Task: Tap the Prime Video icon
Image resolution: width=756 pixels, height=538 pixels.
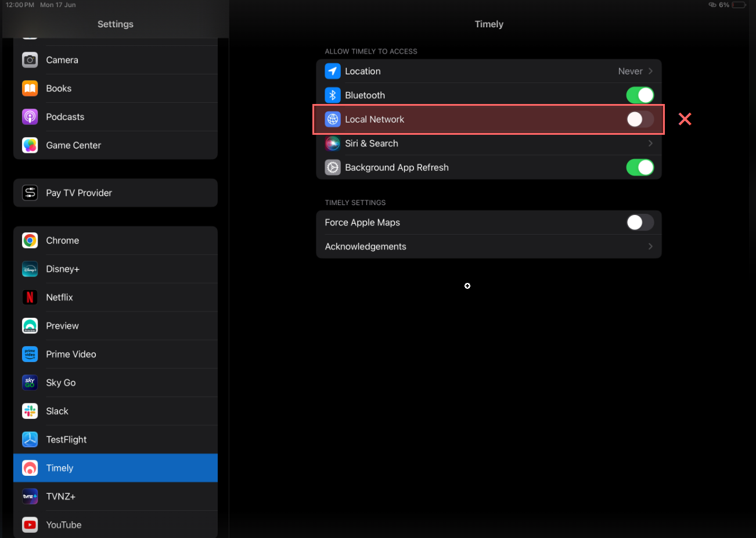Action: coord(30,354)
